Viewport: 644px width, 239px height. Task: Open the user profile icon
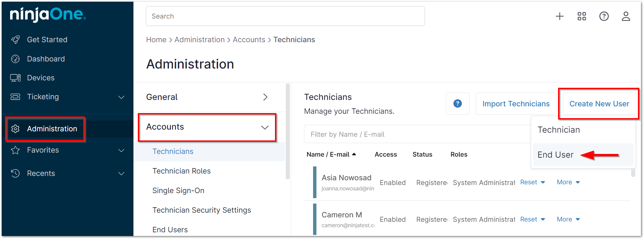(626, 16)
